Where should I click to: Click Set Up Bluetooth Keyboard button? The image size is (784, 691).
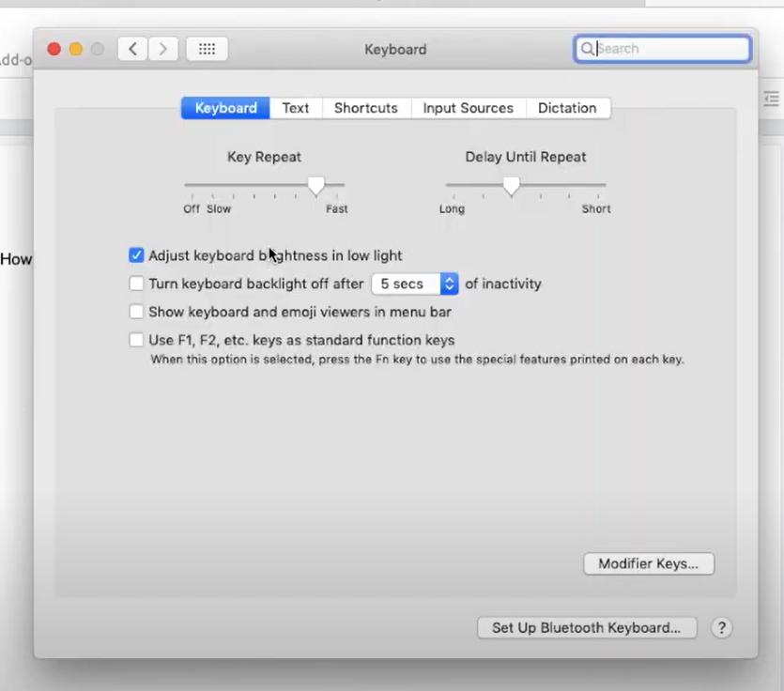click(x=586, y=628)
